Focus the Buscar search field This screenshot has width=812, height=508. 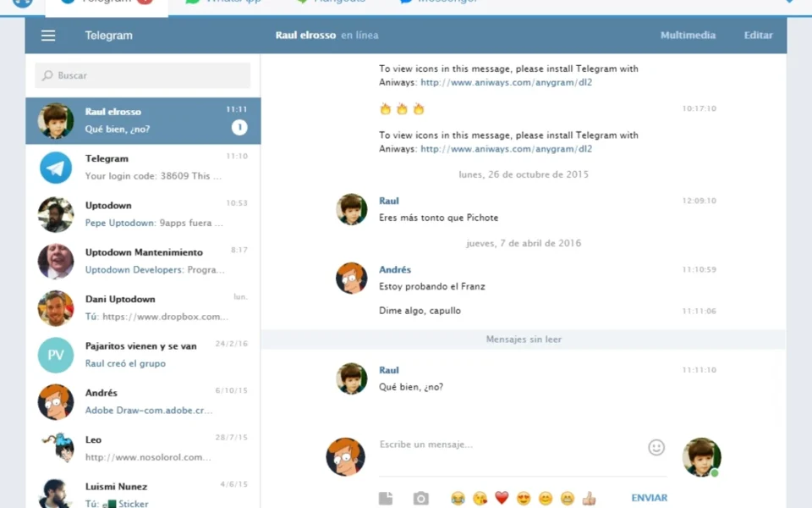click(x=142, y=75)
